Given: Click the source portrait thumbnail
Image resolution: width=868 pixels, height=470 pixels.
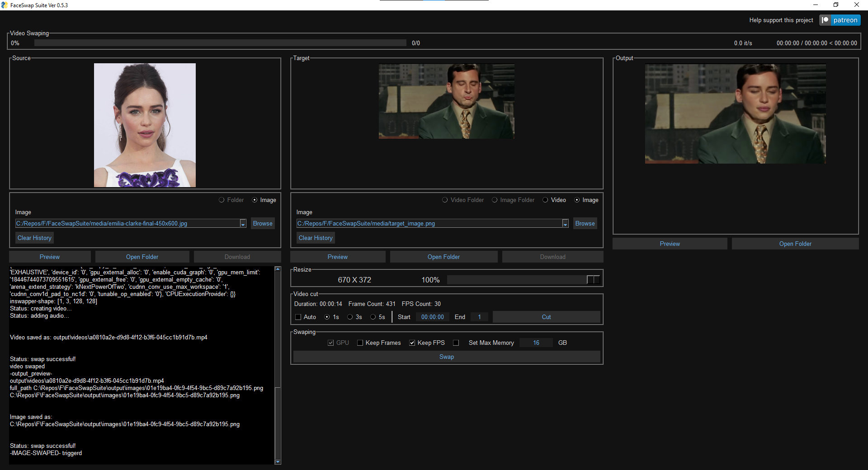Looking at the screenshot, I should [145, 125].
